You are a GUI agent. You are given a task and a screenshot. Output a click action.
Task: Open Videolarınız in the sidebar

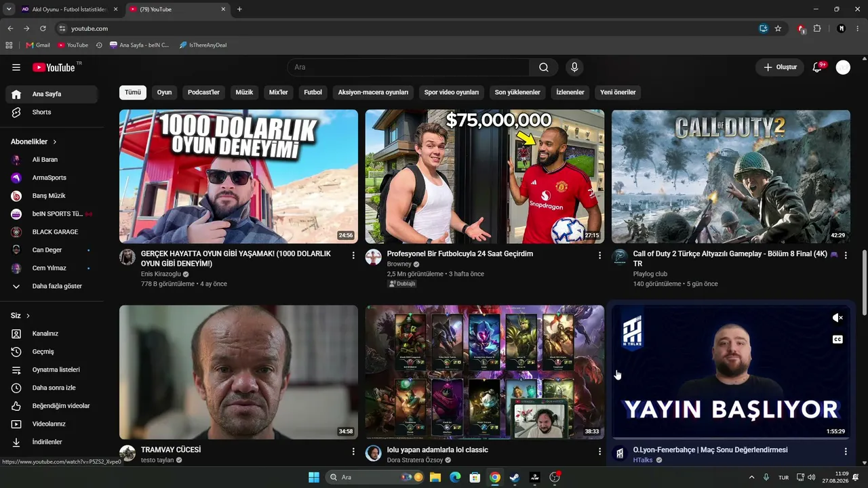(52, 424)
